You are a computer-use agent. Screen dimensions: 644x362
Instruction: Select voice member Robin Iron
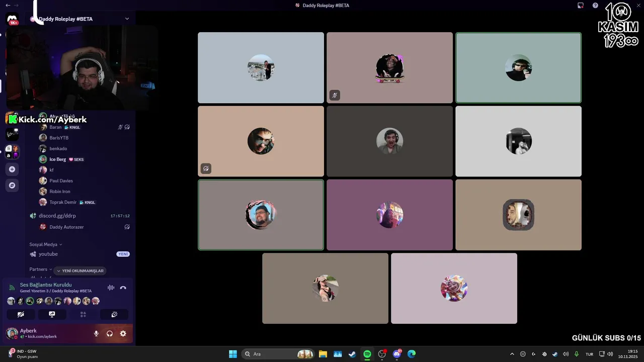85,192
